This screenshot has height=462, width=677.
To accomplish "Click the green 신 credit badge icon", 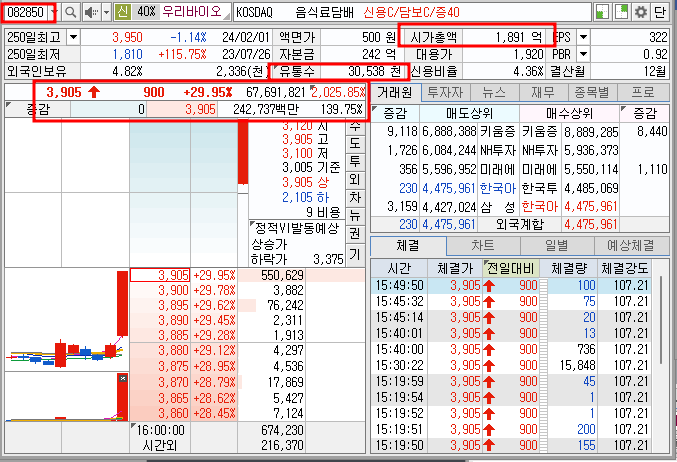I will (x=123, y=12).
